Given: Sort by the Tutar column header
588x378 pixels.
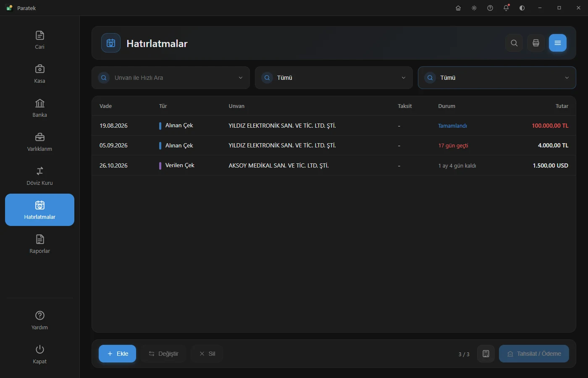Looking at the screenshot, I should [x=562, y=106].
